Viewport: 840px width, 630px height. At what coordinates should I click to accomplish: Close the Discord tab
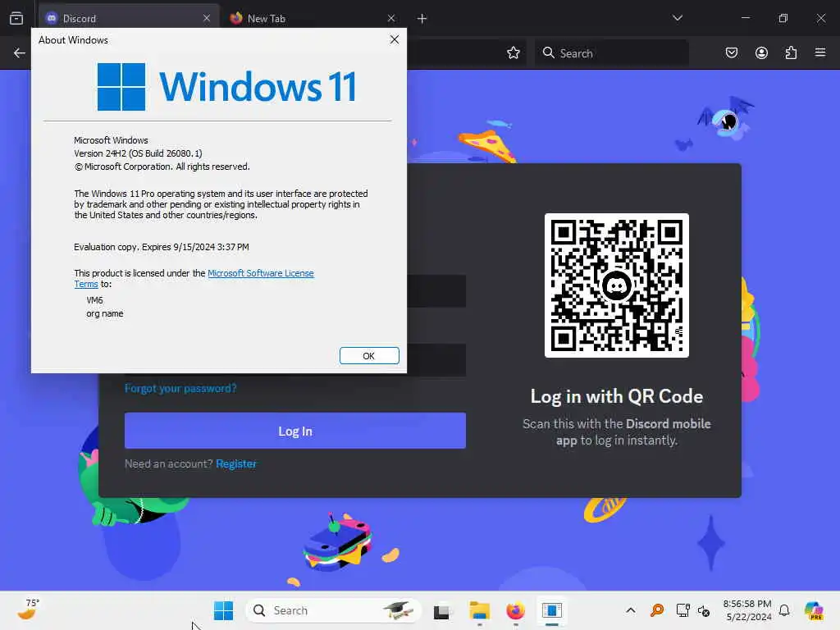coord(207,18)
